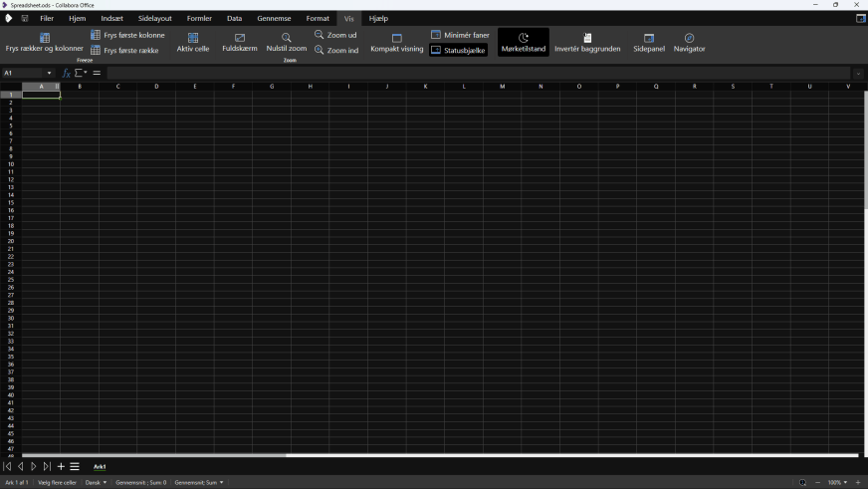
Task: Click Zoom ind in ribbon
Action: point(336,51)
